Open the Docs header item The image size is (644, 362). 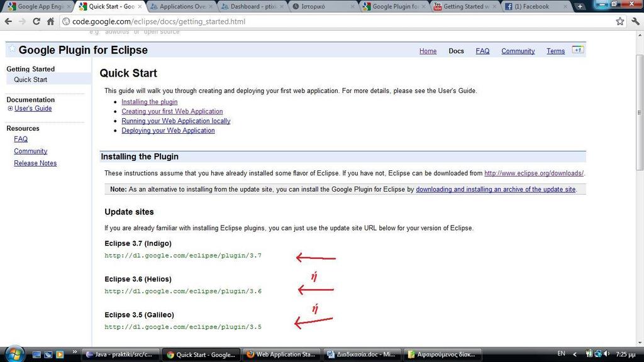(x=456, y=51)
